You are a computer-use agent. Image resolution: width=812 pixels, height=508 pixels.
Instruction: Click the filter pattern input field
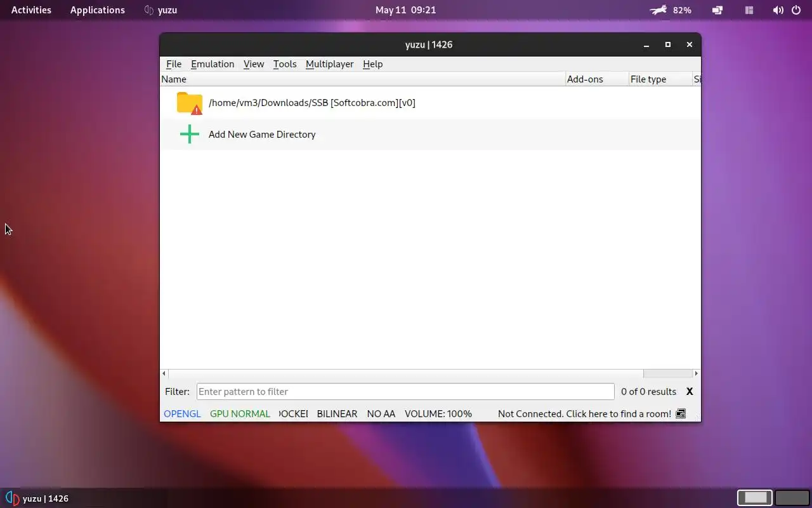[x=405, y=391]
